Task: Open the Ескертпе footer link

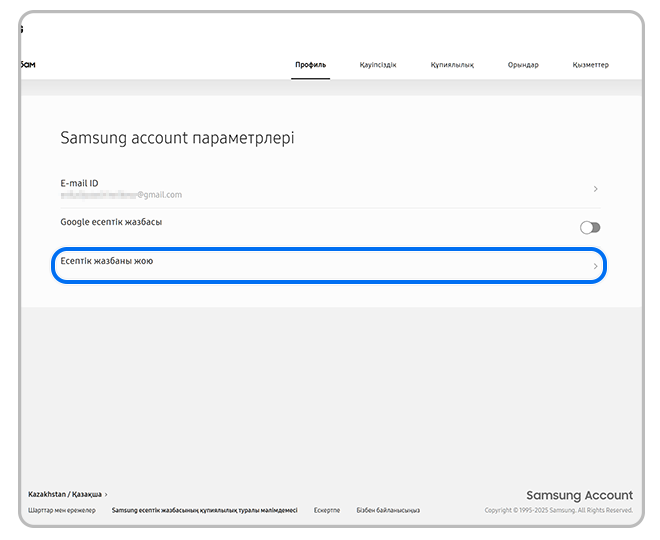Action: coord(327,510)
